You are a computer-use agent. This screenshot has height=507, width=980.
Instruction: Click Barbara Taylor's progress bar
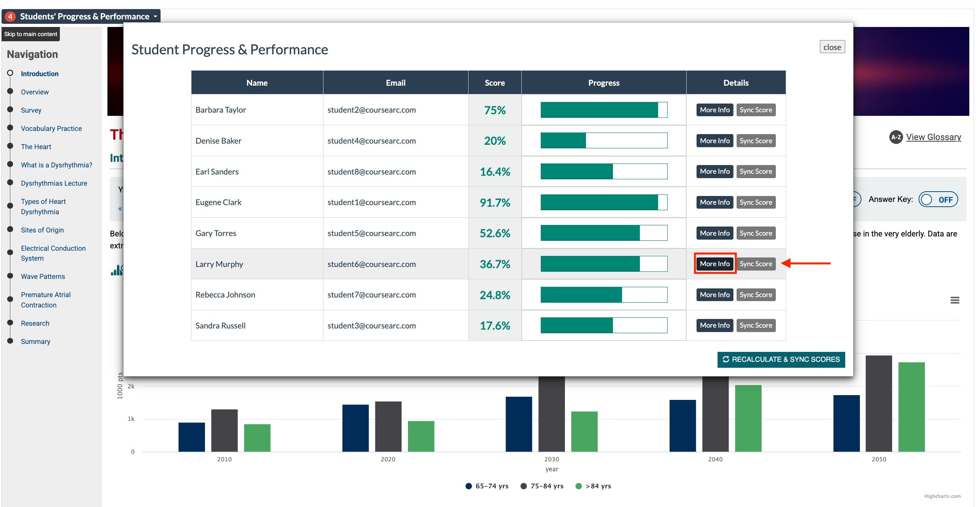[604, 110]
